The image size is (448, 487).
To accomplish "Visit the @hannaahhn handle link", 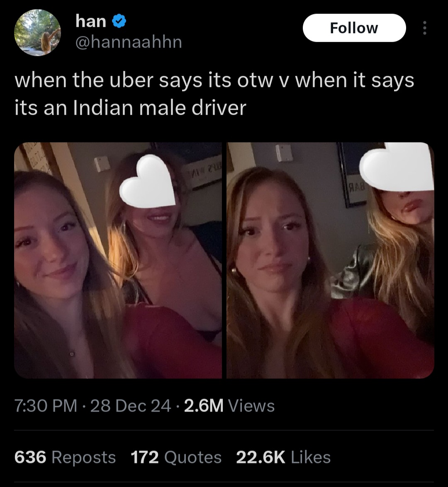I will pyautogui.click(x=129, y=42).
